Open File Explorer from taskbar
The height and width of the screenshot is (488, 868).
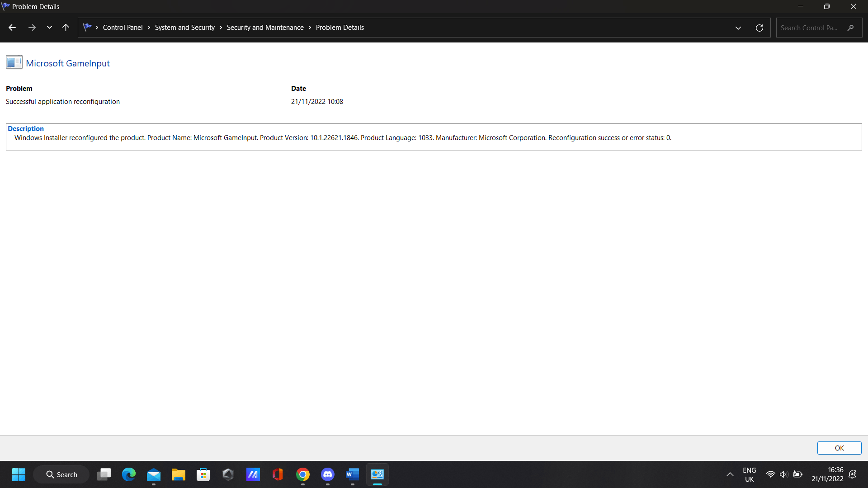tap(179, 474)
